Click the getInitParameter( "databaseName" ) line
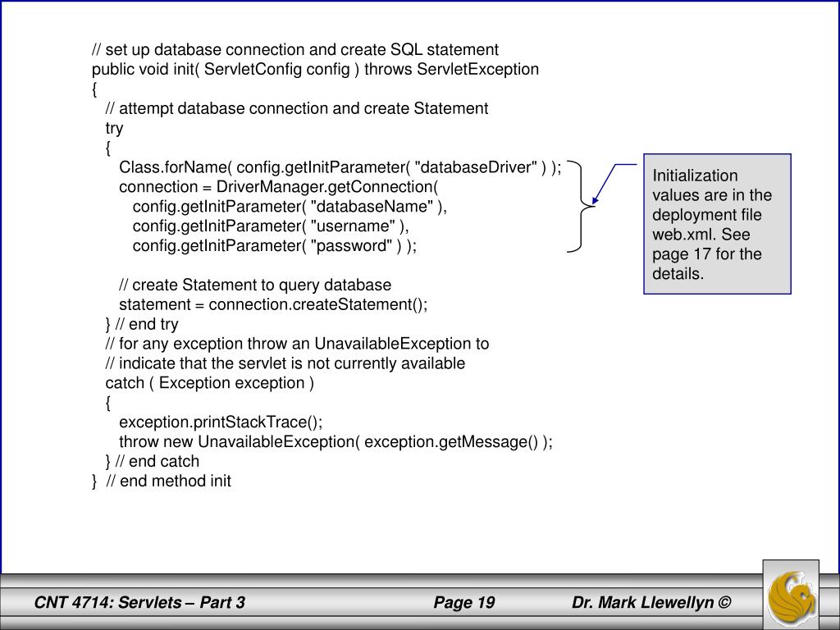 pos(290,207)
